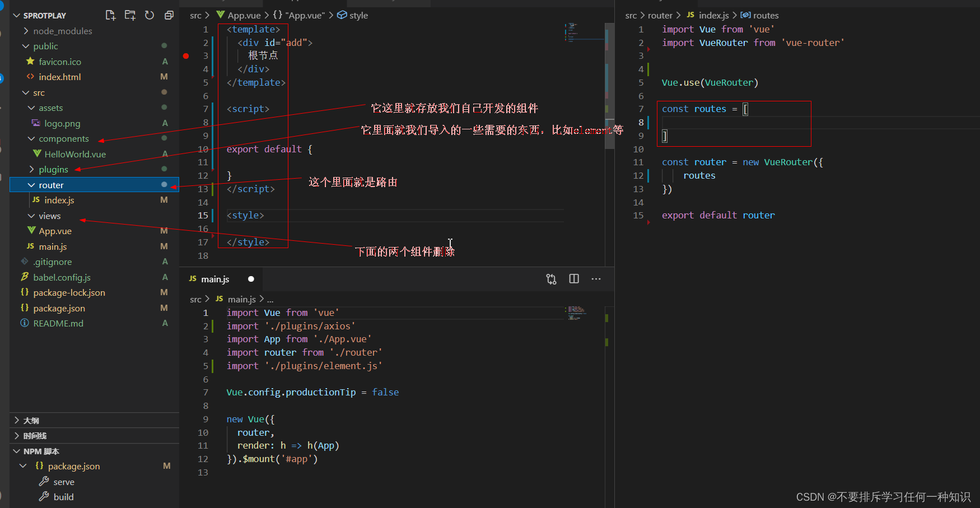The image size is (980, 508).
Task: Click the breakpoint dot on line 3
Action: click(x=186, y=56)
